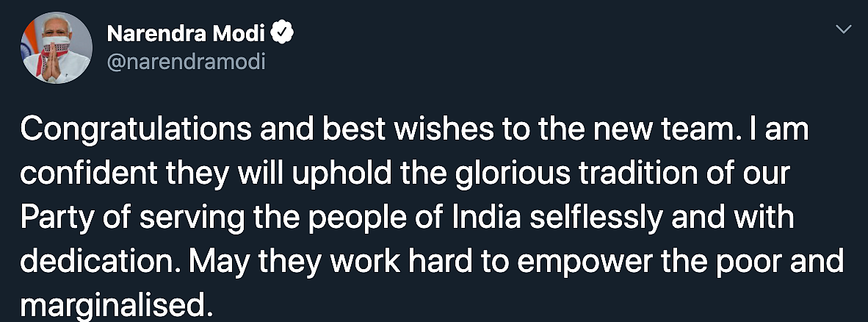Image resolution: width=868 pixels, height=322 pixels.
Task: Click the word marginalised on the last line
Action: 116,305
